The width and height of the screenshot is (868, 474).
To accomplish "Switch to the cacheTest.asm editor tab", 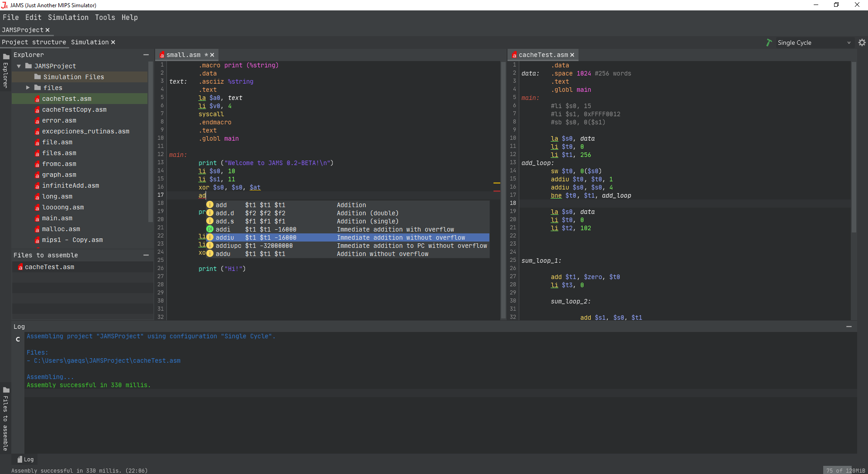I will tap(543, 55).
